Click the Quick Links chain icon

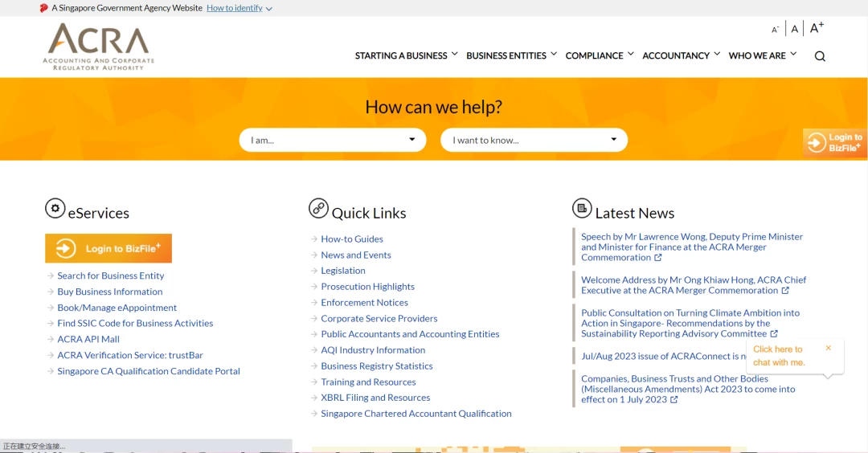(x=318, y=209)
